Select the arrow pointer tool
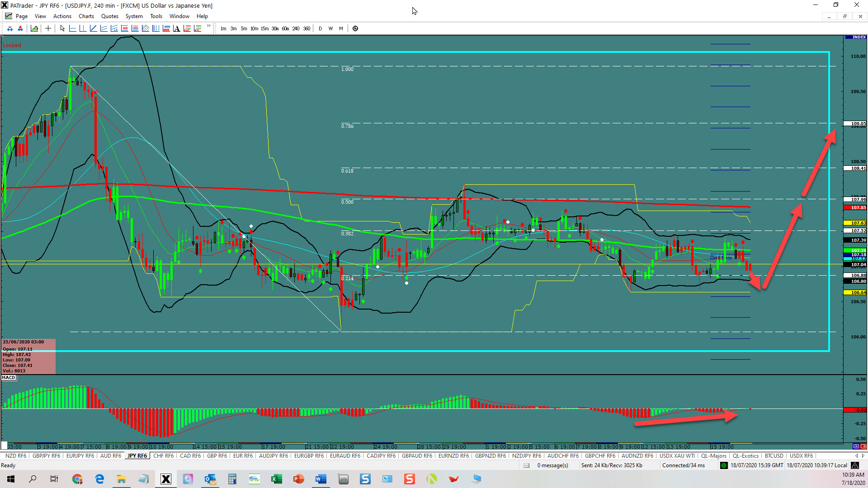 click(x=62, y=28)
